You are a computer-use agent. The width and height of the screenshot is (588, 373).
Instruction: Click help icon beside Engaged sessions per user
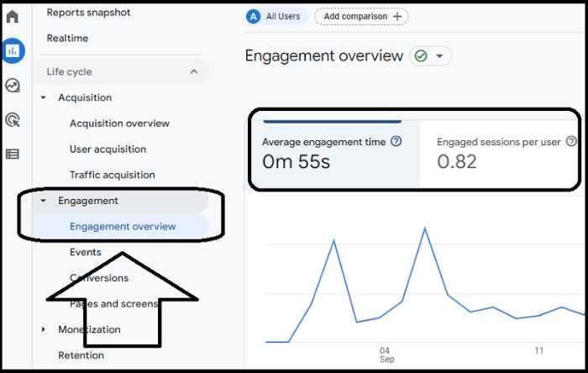tap(571, 142)
